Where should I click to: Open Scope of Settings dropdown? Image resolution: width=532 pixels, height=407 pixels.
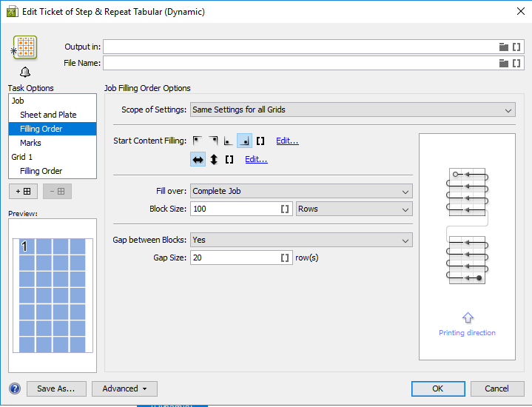352,110
